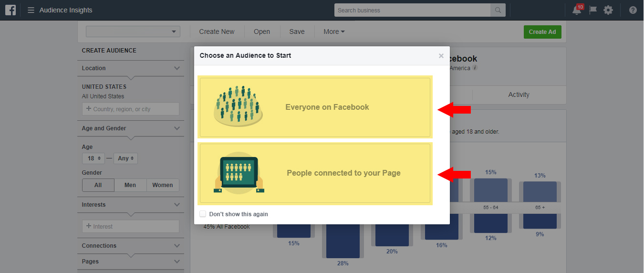
Task: Click the Search business field
Action: 413,10
